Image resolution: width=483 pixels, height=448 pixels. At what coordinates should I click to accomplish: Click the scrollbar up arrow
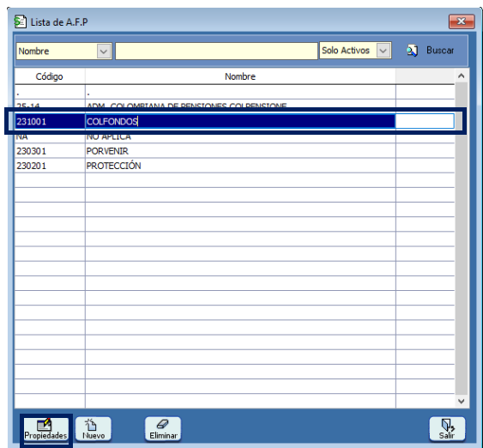462,76
